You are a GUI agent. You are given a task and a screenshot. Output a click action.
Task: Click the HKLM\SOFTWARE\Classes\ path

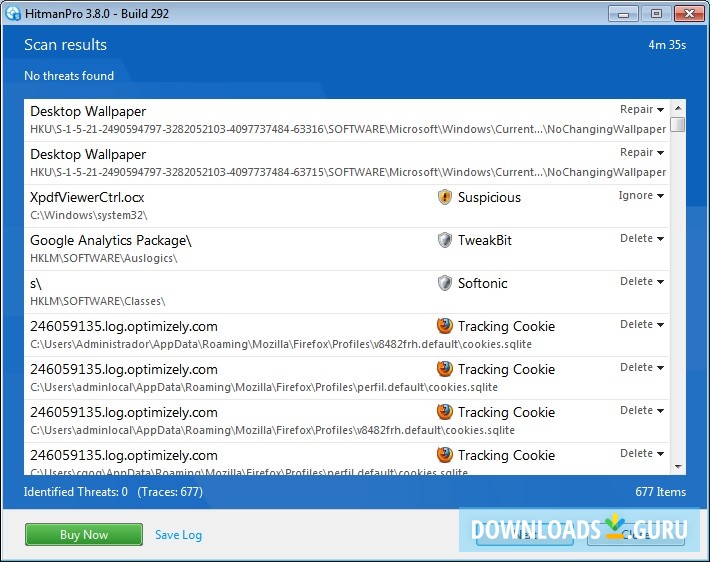coord(98,301)
